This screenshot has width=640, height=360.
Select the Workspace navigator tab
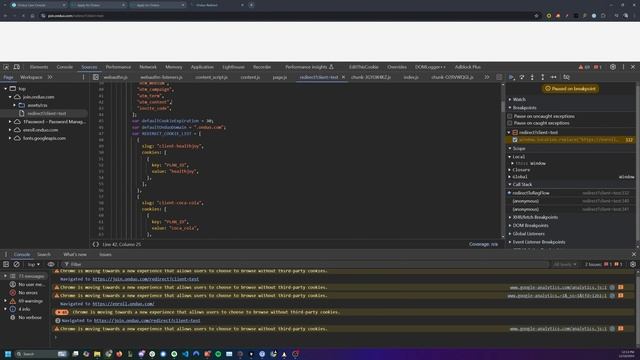pyautogui.click(x=31, y=77)
